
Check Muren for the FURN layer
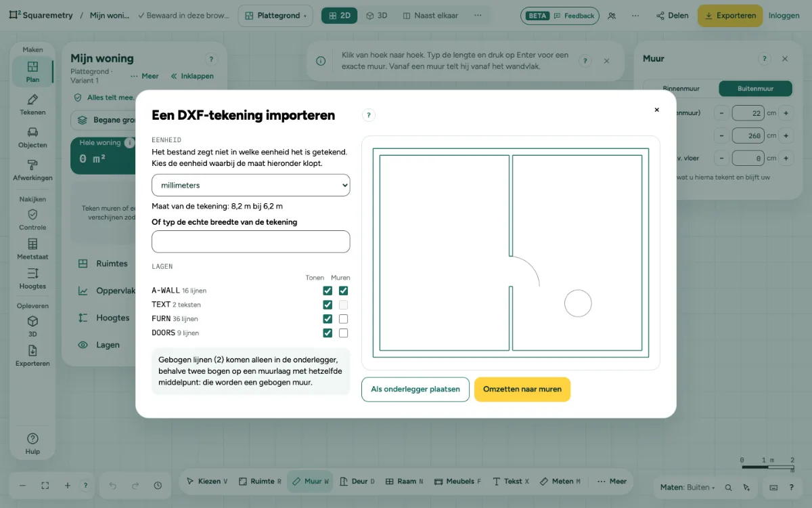pos(343,319)
